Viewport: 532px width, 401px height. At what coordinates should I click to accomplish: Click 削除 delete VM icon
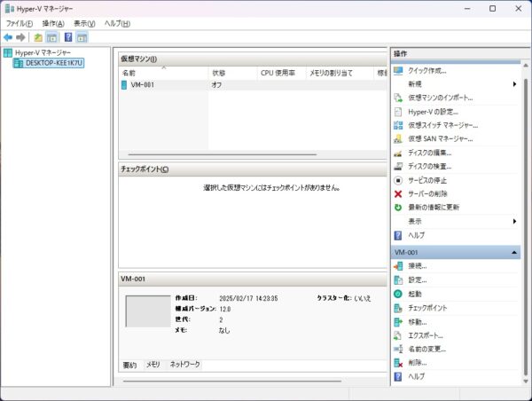click(x=398, y=363)
